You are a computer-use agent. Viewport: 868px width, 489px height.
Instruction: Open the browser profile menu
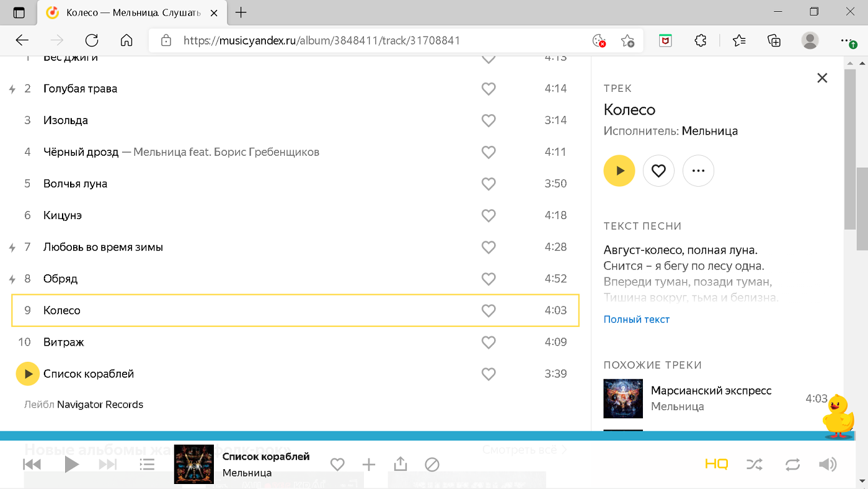[810, 41]
